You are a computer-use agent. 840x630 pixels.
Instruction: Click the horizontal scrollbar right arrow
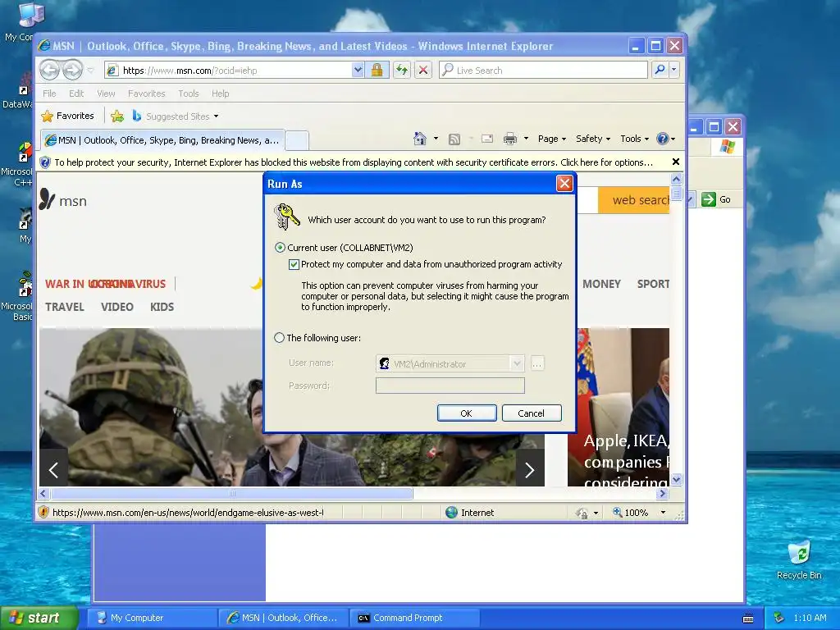tap(663, 493)
